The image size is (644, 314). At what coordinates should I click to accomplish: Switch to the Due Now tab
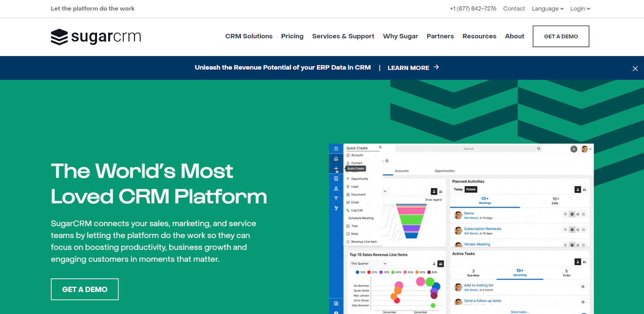(x=473, y=273)
